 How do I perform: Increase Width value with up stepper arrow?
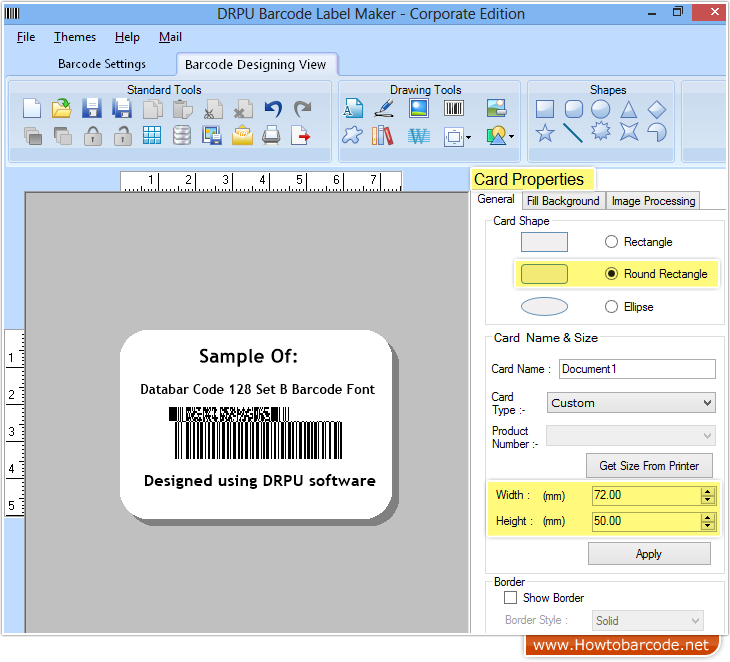[708, 491]
